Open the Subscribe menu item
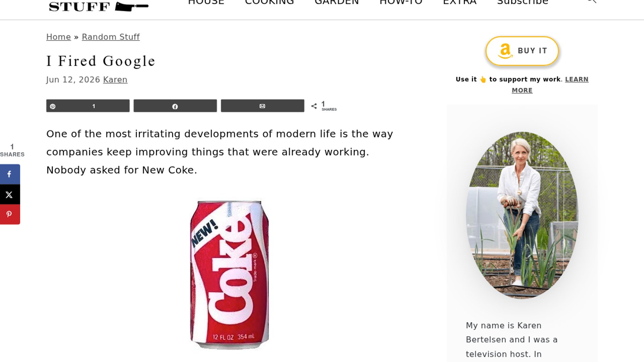The height and width of the screenshot is (362, 644). coord(523,2)
